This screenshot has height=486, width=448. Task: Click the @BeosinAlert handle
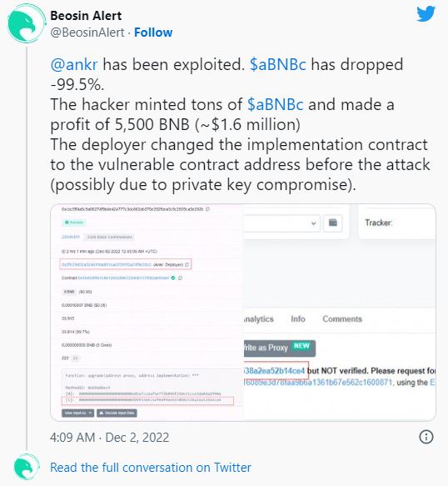click(x=87, y=33)
